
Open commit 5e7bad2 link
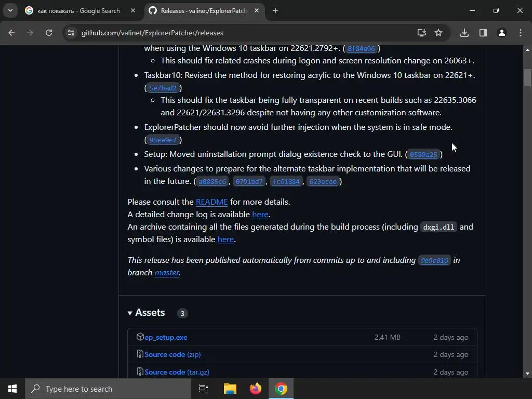click(x=163, y=88)
